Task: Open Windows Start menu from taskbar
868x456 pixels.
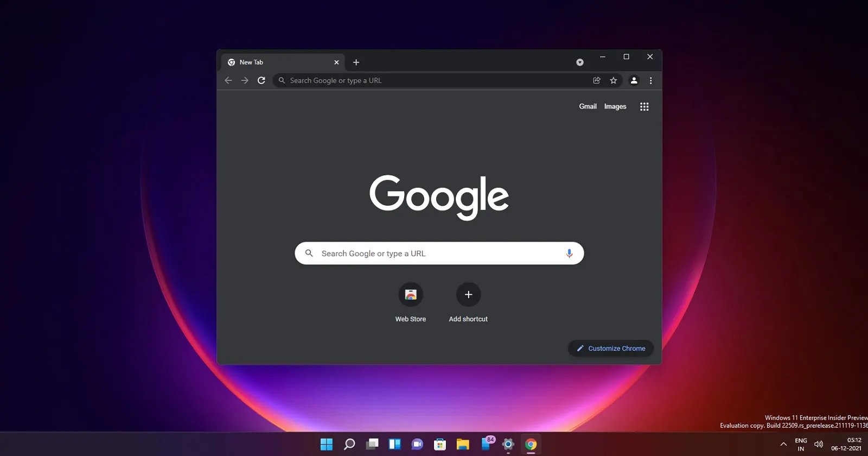Action: coord(327,445)
